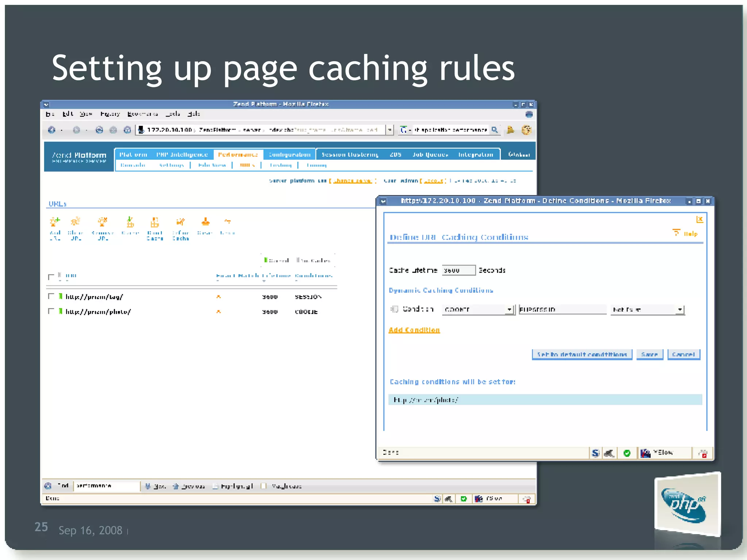
Task: Click the S status icon in popup status bar
Action: click(x=595, y=453)
